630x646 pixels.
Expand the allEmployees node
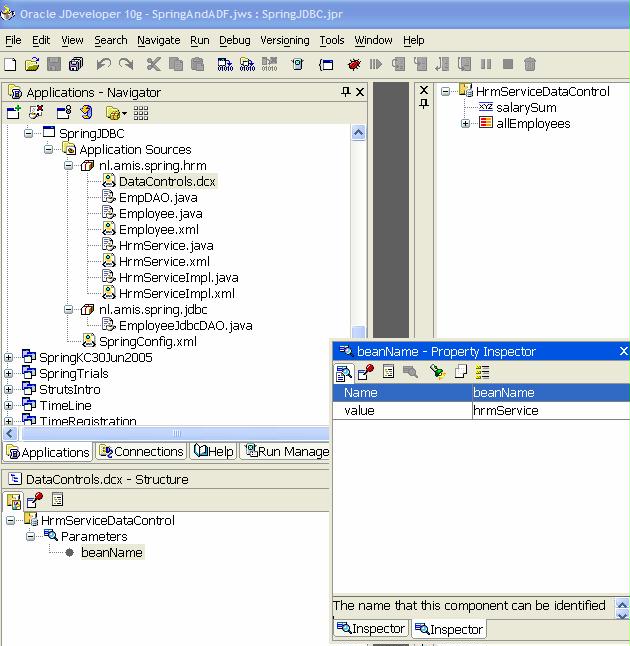[466, 124]
